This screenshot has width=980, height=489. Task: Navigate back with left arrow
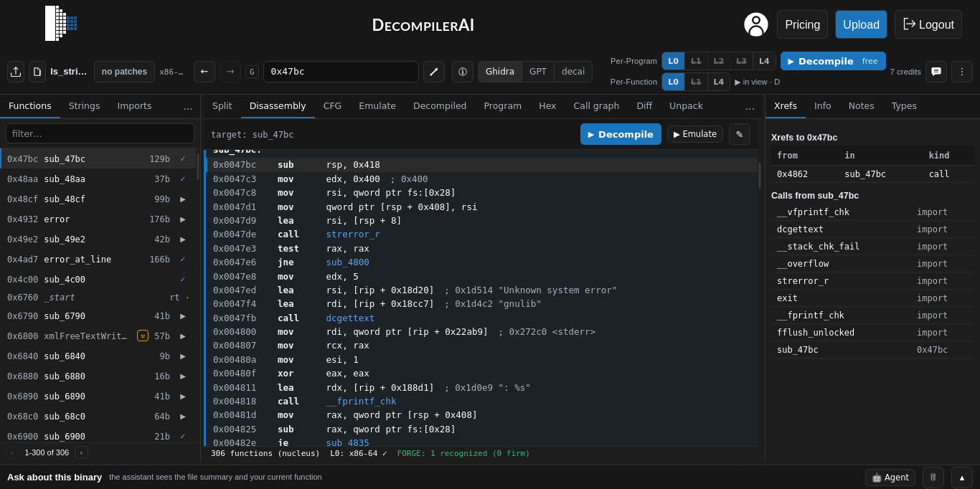[x=204, y=72]
